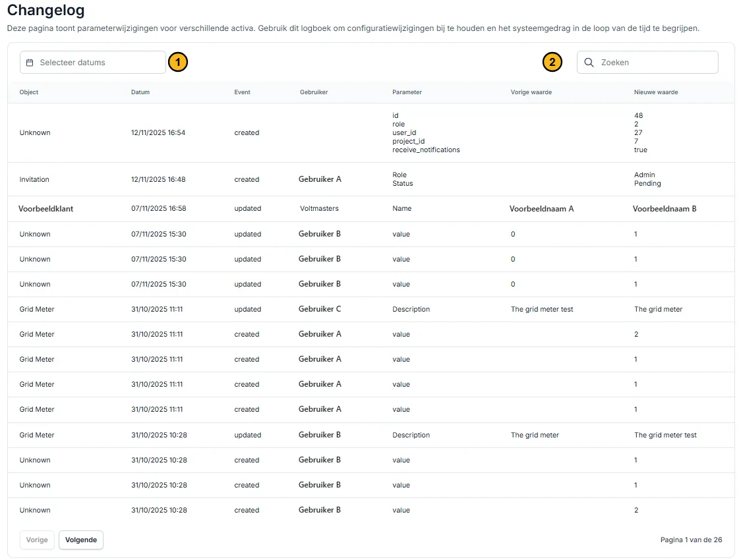Click project_id parameter text
The height and width of the screenshot is (560, 739).
coord(408,141)
